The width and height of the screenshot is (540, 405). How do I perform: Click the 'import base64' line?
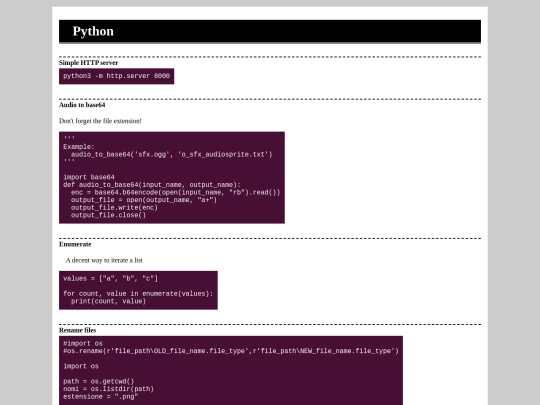89,177
